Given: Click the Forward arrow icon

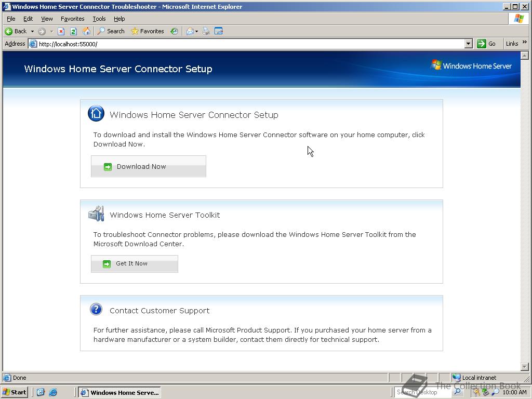Looking at the screenshot, I should click(x=42, y=32).
